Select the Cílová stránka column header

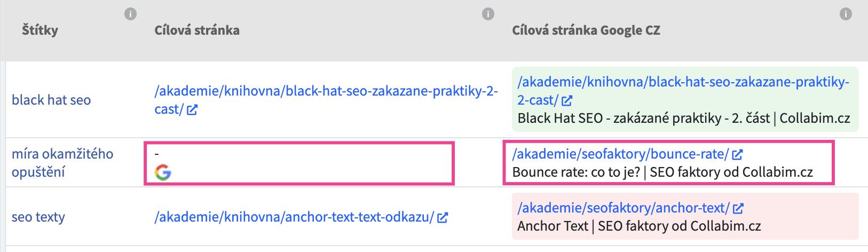[197, 30]
